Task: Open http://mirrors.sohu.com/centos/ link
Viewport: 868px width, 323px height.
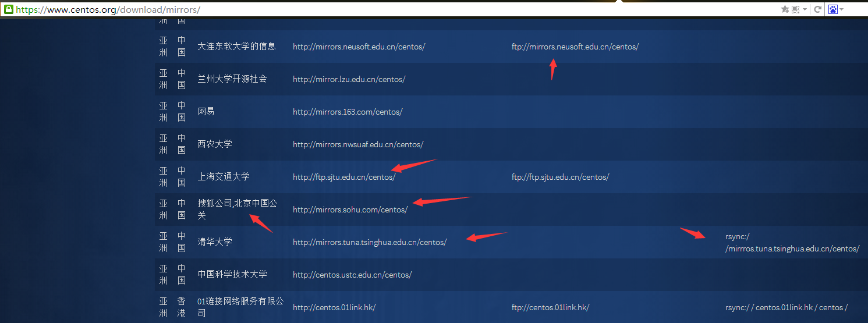Action: (x=350, y=210)
